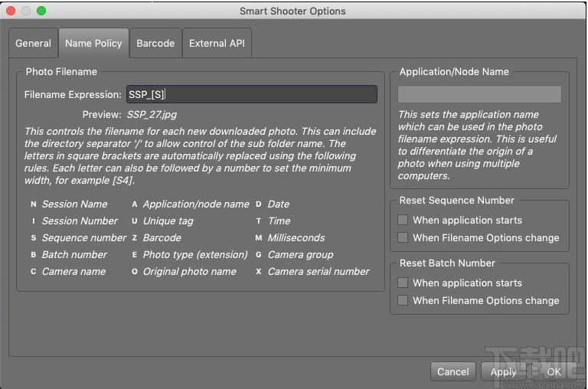This screenshot has height=389, width=588.
Task: Click the 'Camera serial number' legend entry
Action: click(x=318, y=272)
